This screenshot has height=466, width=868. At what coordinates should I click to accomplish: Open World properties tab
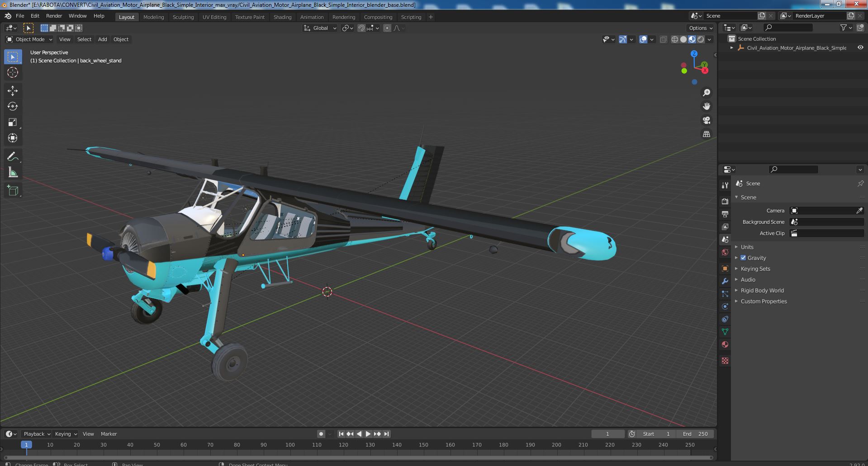[x=725, y=252]
